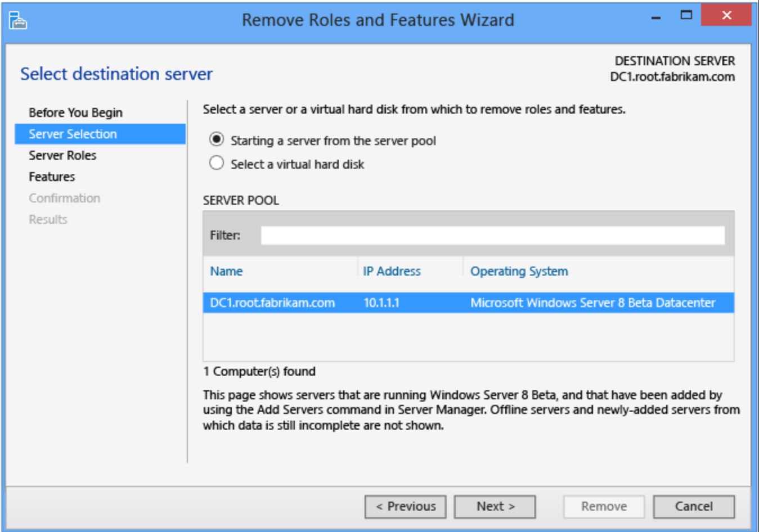Click into the Filter text field
Screen dimensions: 759x532
(492, 236)
